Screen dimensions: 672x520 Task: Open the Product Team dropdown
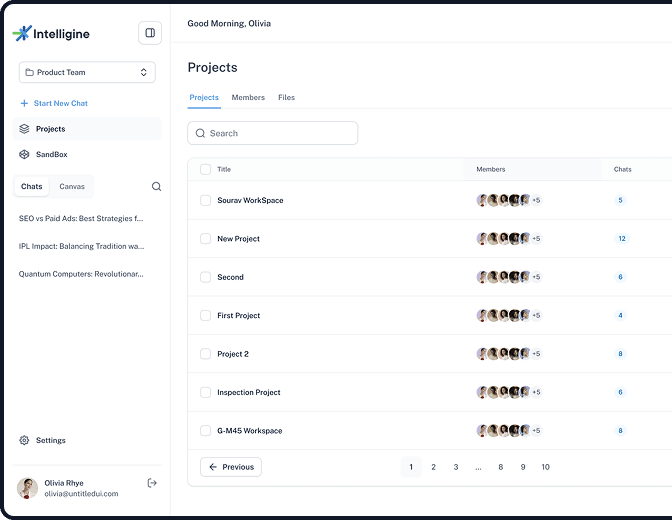87,72
